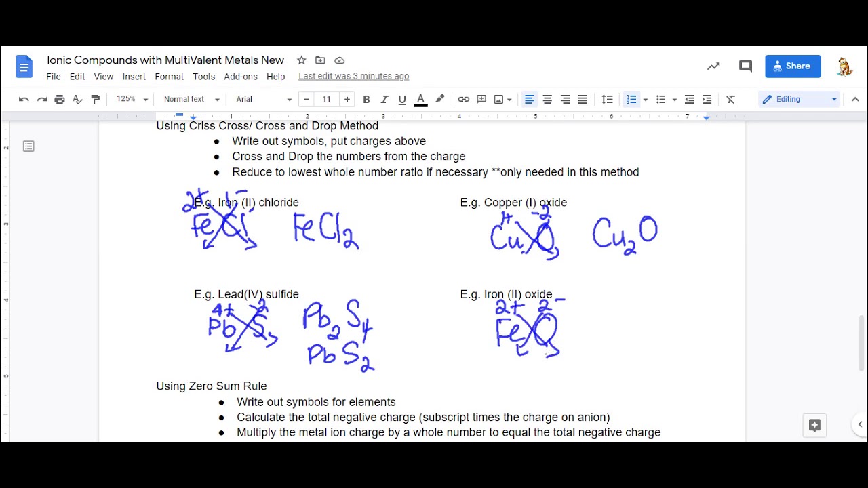Viewport: 868px width, 488px height.
Task: Click the Redo arrow
Action: click(41, 100)
